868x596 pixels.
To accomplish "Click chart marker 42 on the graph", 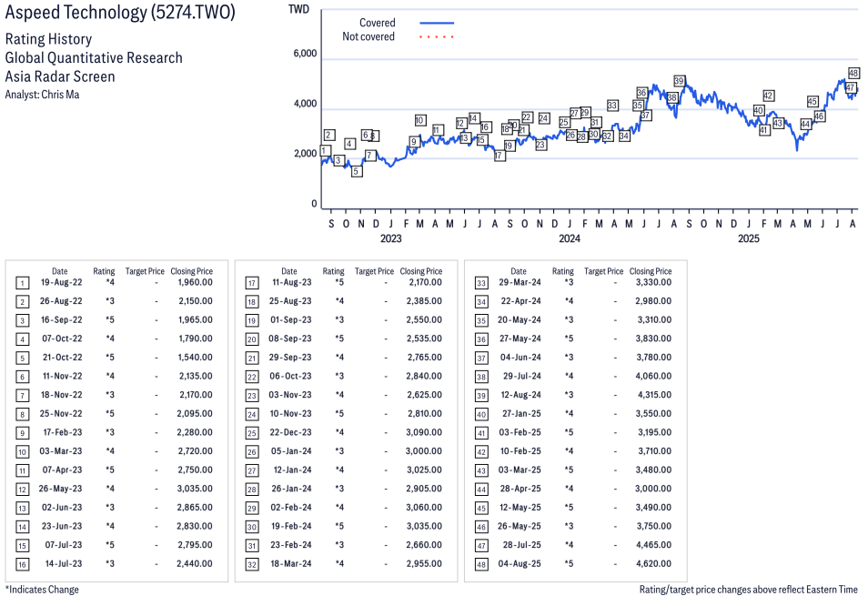I will pyautogui.click(x=768, y=96).
